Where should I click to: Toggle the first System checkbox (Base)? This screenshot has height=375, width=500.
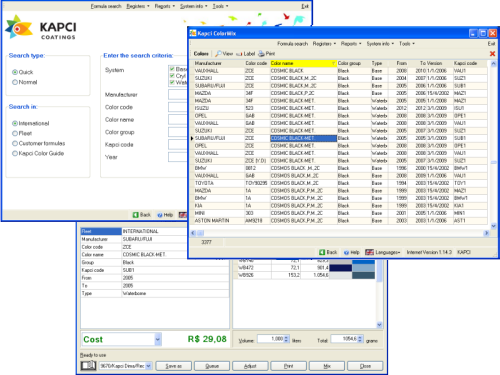pyautogui.click(x=172, y=69)
